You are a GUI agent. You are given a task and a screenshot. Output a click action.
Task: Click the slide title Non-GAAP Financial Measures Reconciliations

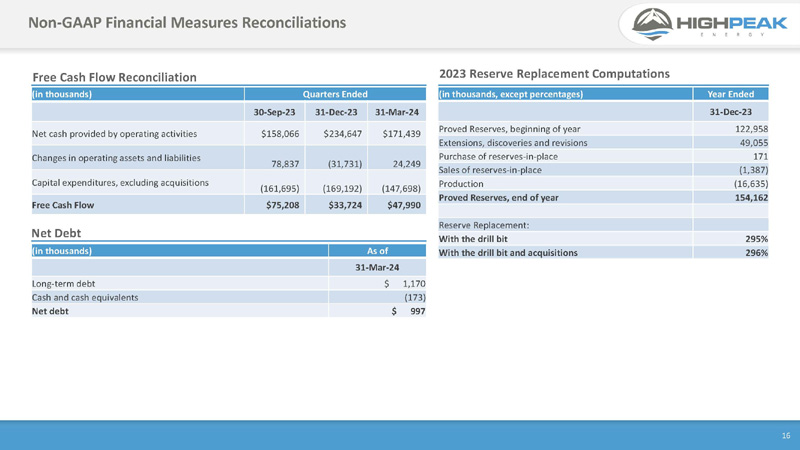pyautogui.click(x=187, y=22)
